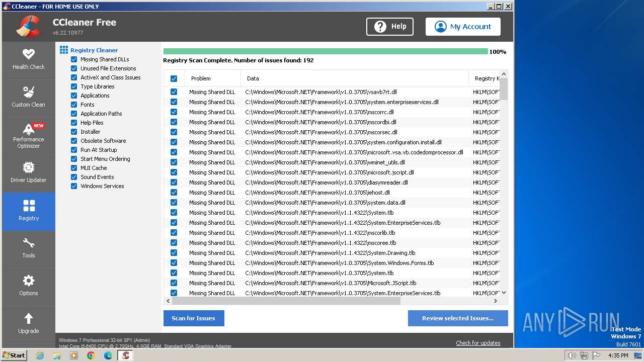The width and height of the screenshot is (644, 362).
Task: Click Review selected Issues button
Action: click(x=458, y=318)
